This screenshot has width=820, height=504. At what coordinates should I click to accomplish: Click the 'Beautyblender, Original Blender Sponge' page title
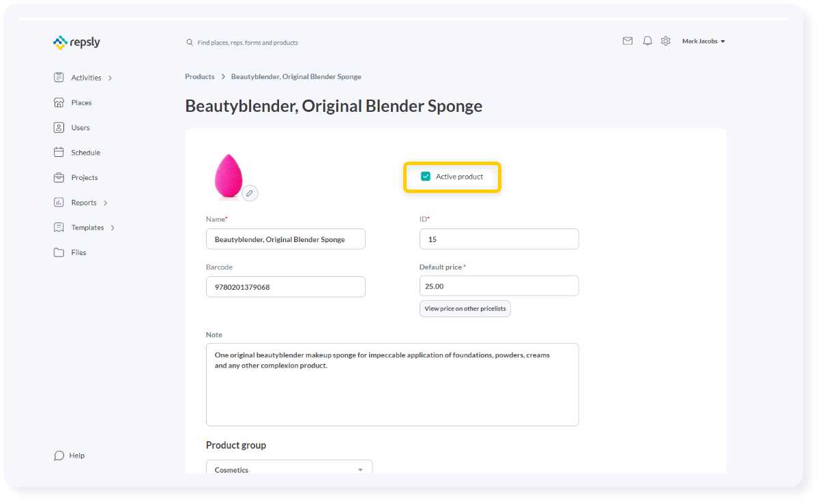[334, 106]
